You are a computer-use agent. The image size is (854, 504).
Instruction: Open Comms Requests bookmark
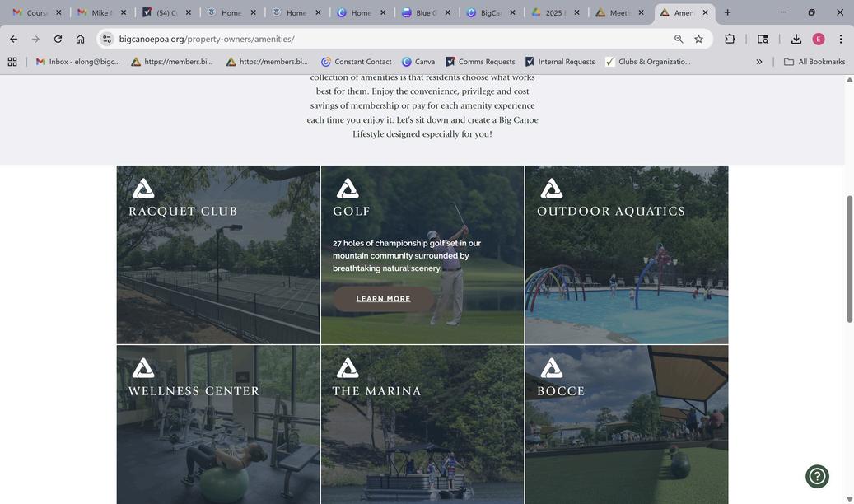pyautogui.click(x=480, y=62)
